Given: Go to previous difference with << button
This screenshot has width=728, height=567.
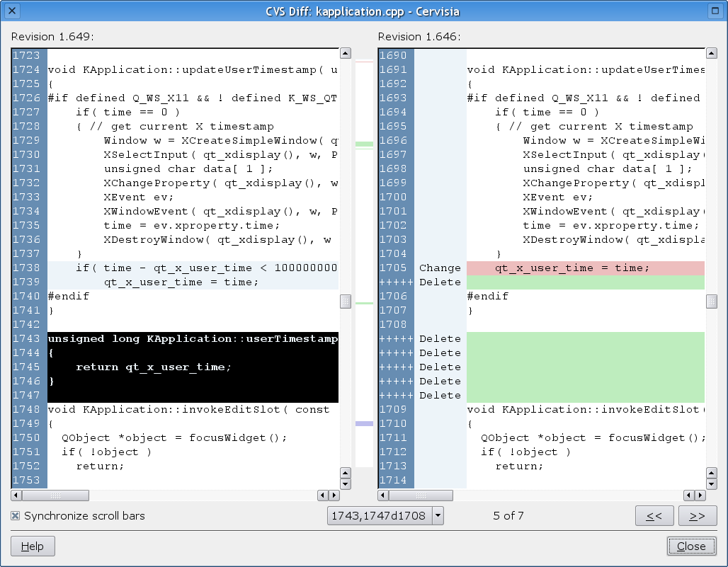Looking at the screenshot, I should 654,516.
